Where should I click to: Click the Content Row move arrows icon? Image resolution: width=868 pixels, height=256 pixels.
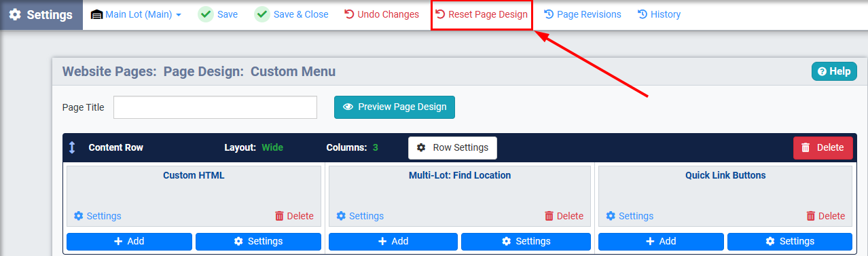click(x=72, y=147)
